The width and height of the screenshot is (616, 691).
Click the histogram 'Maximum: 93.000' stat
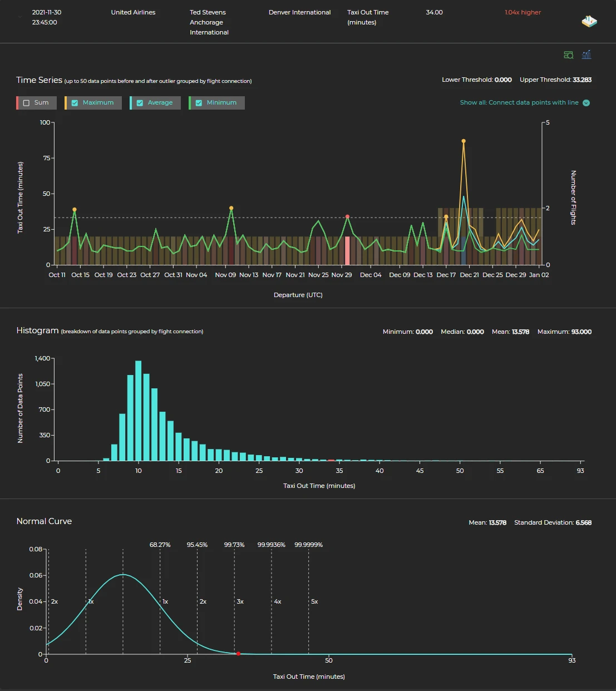[x=564, y=332]
